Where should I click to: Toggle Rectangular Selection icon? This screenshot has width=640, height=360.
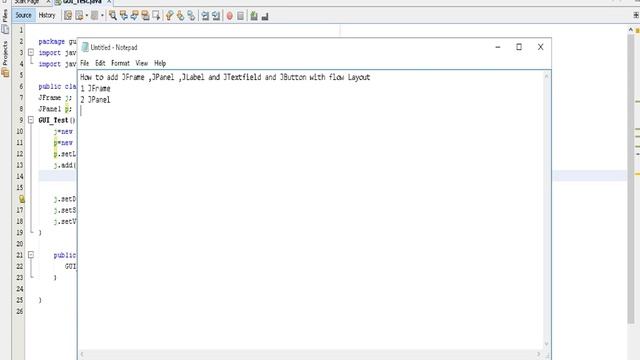(156, 16)
